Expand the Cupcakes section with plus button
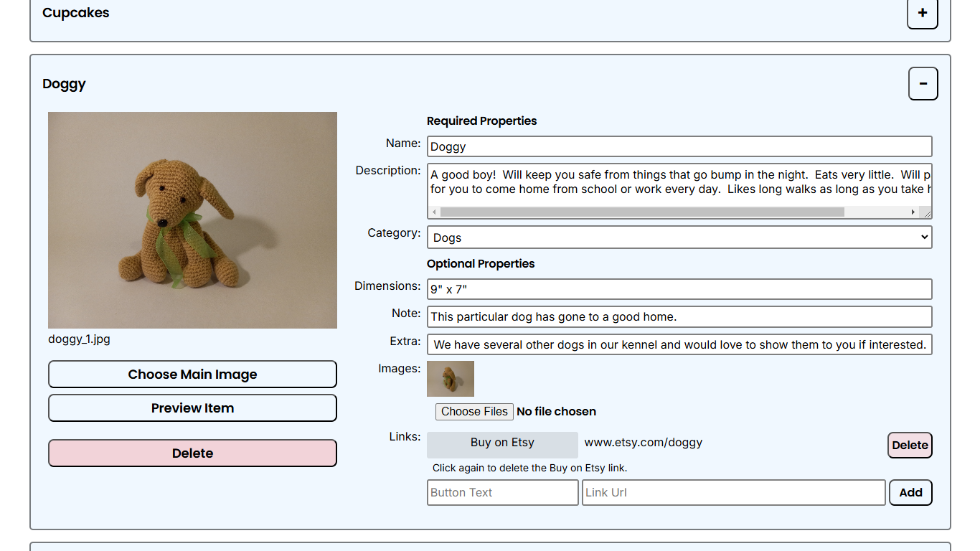 tap(922, 13)
